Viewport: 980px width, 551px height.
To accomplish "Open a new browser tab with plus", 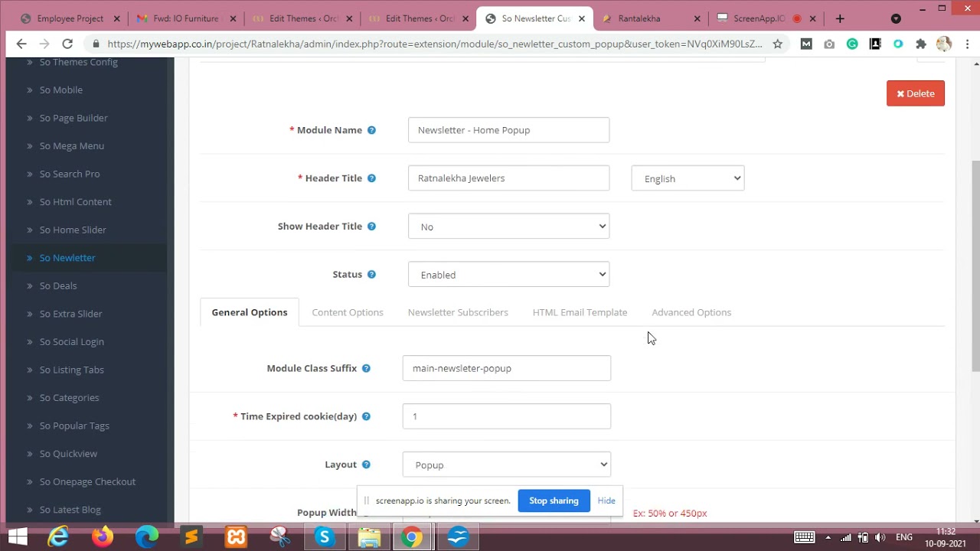I will click(840, 18).
